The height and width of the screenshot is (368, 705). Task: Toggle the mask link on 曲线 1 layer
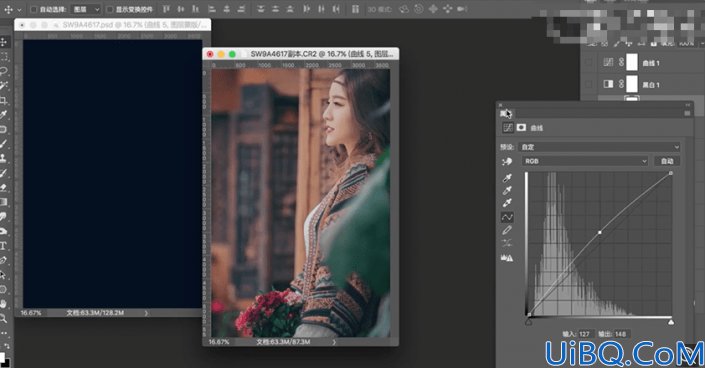point(621,63)
